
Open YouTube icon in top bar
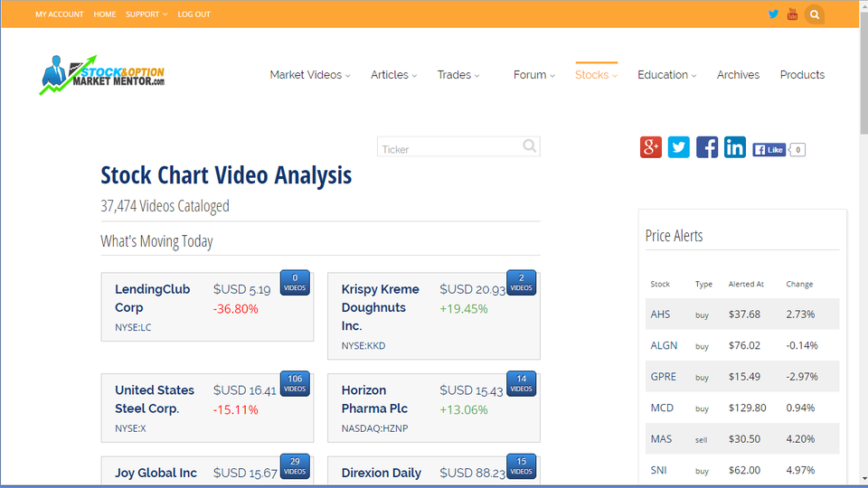(x=792, y=14)
